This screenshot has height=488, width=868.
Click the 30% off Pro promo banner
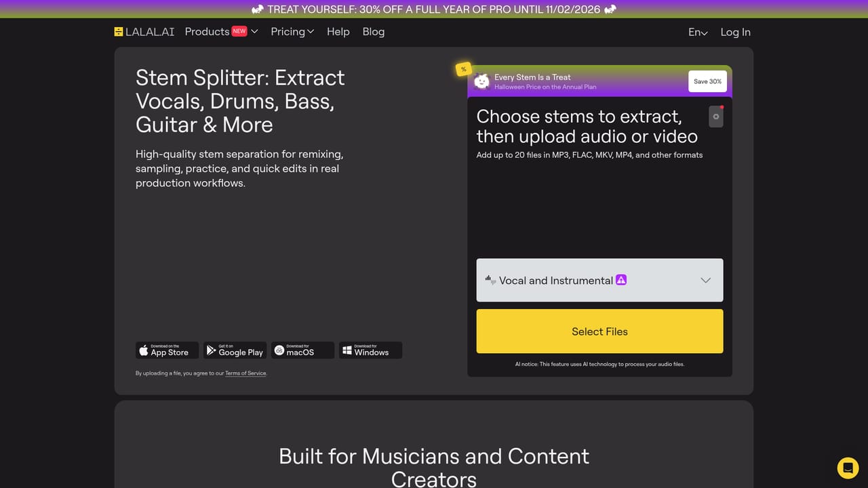434,9
